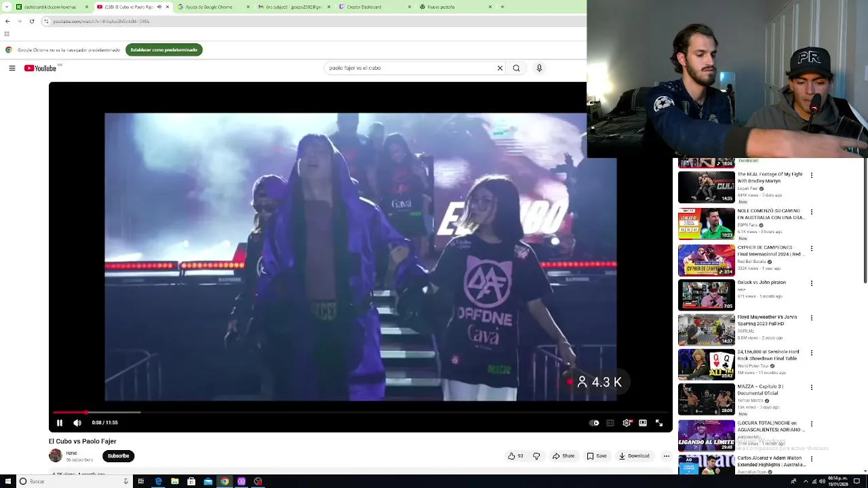Open options for NOLE COMENZÓ video

[811, 212]
